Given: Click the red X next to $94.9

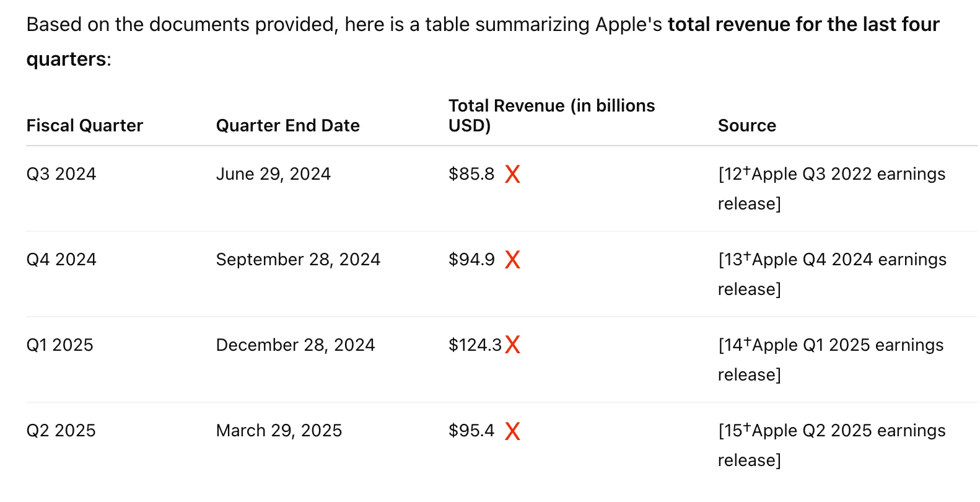Looking at the screenshot, I should 512,260.
